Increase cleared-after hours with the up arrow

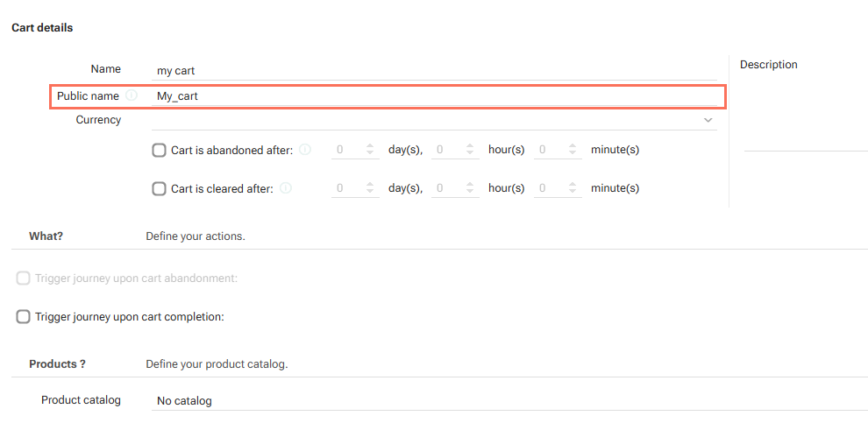470,185
